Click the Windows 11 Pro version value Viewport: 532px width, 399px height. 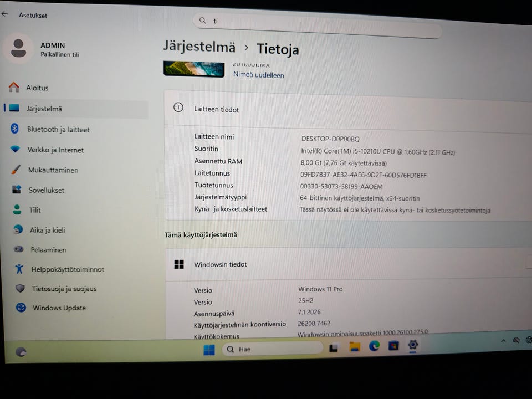(320, 289)
